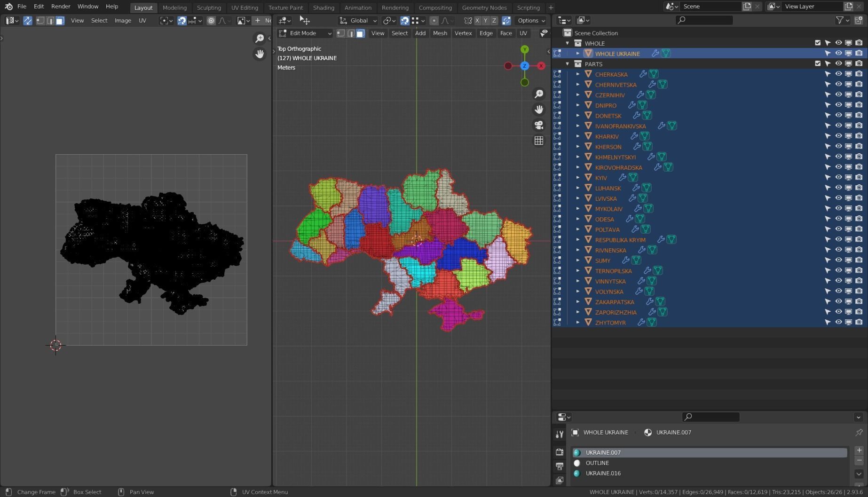
Task: Open Mesh menu in 3D viewport
Action: [x=440, y=33]
